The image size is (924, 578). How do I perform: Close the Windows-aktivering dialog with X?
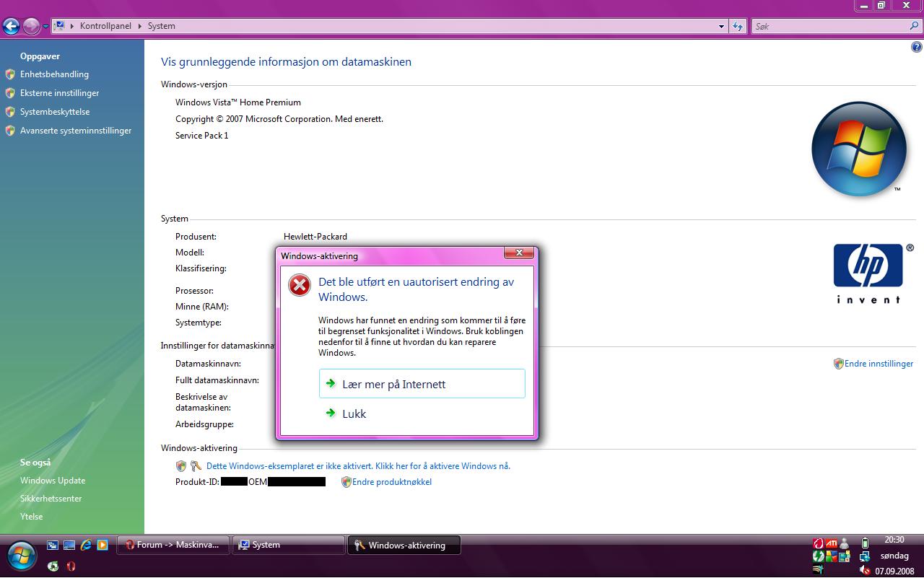click(x=519, y=253)
